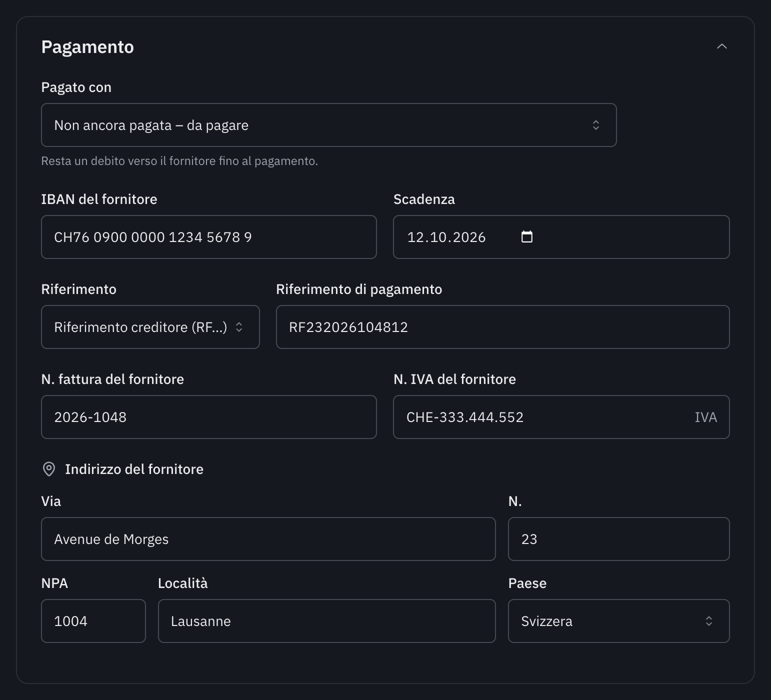Image resolution: width=771 pixels, height=700 pixels.
Task: Click the 'Via' label
Action: click(51, 501)
